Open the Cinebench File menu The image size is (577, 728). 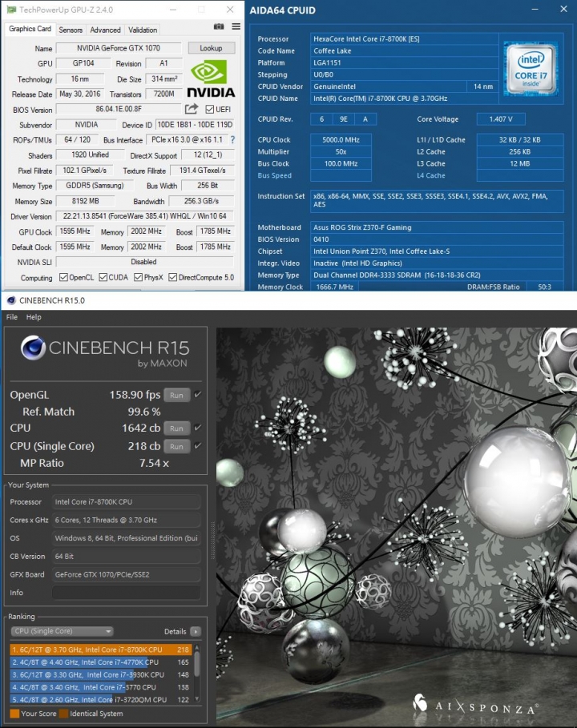tap(11, 317)
